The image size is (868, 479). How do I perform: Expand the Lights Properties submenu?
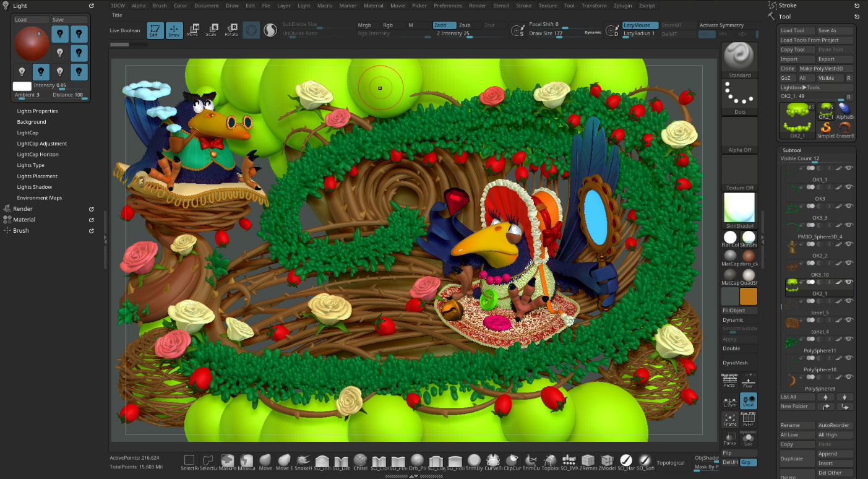pyautogui.click(x=38, y=111)
